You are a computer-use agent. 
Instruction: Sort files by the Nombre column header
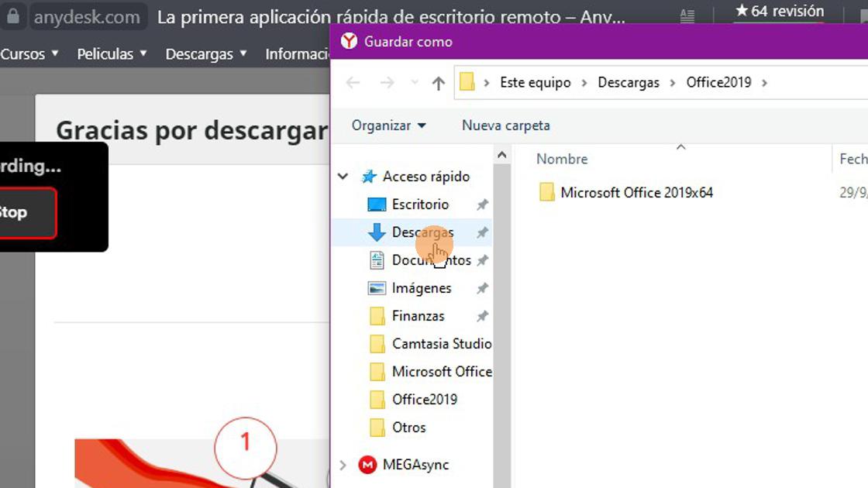coord(562,159)
